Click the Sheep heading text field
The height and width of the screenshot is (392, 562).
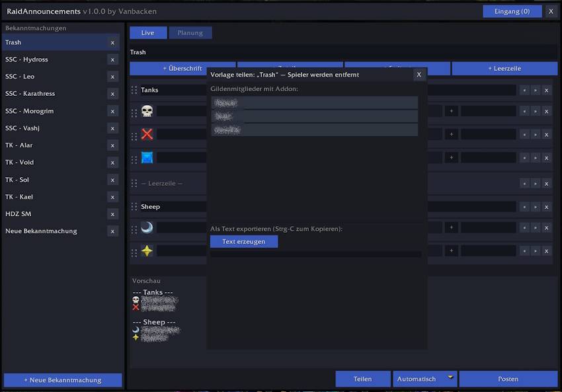tap(173, 206)
